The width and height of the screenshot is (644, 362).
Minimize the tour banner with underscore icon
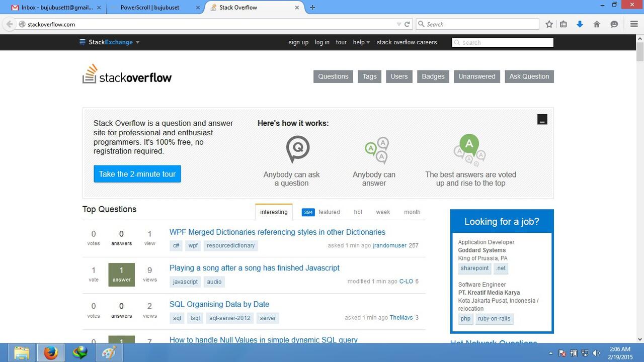pos(542,119)
